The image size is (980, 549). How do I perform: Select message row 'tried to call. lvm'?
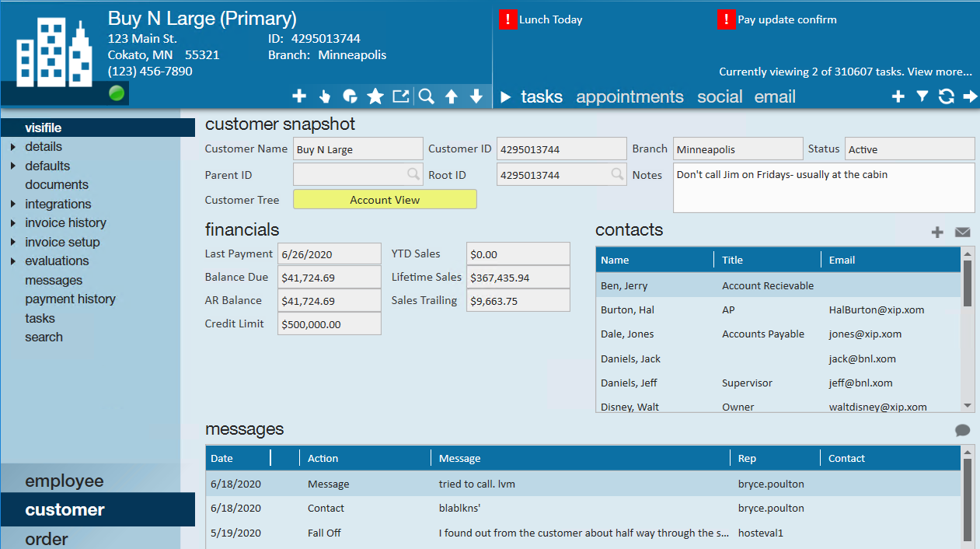(584, 484)
